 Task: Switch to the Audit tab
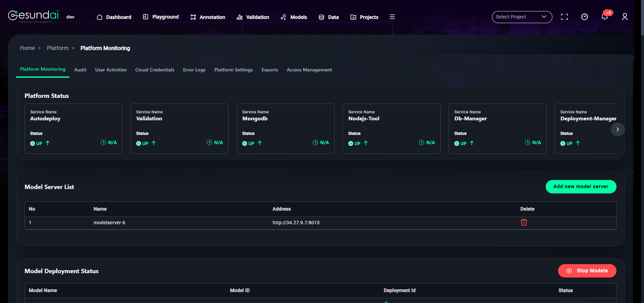(80, 70)
